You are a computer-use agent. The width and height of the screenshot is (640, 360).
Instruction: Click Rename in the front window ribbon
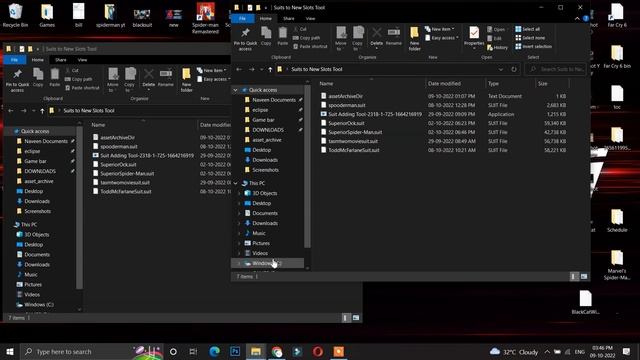[394, 36]
